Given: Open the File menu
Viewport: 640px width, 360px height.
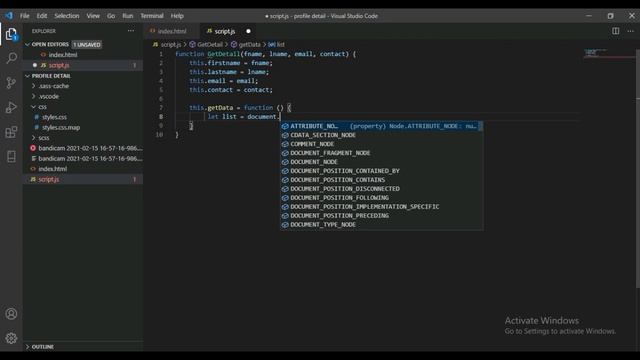Looking at the screenshot, I should [24, 16].
